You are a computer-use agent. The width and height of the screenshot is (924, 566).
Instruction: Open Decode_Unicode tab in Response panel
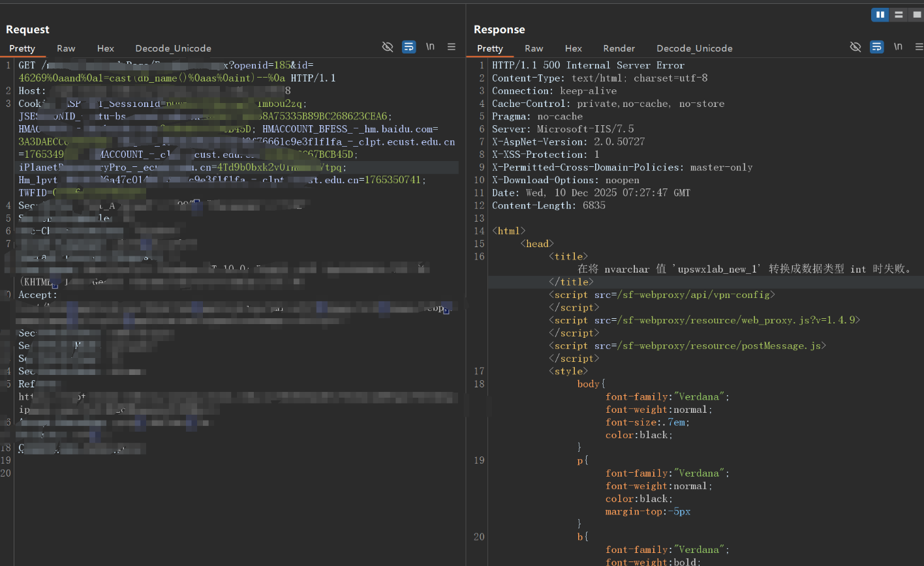(x=694, y=48)
